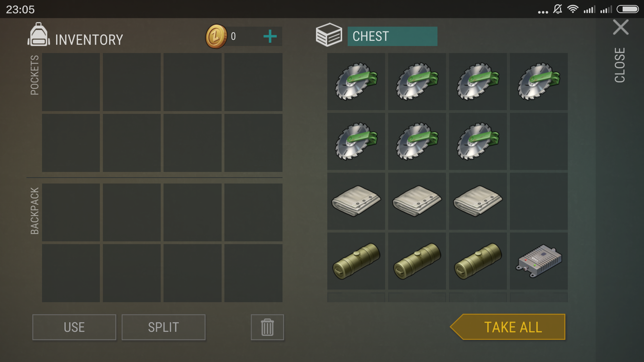The height and width of the screenshot is (362, 644).
Task: Select the first empty backpack slot
Action: pos(71,212)
